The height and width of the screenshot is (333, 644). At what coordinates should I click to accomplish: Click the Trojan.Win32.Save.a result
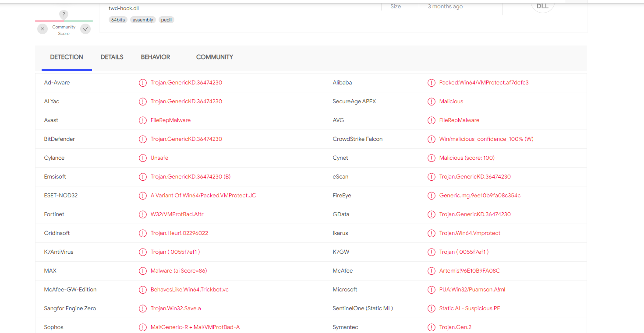[176, 308]
